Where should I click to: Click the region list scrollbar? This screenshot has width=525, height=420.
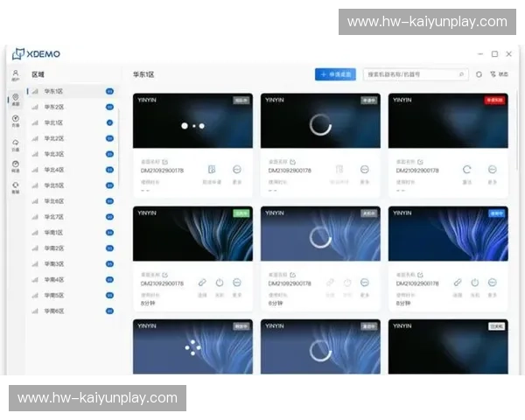click(x=118, y=147)
